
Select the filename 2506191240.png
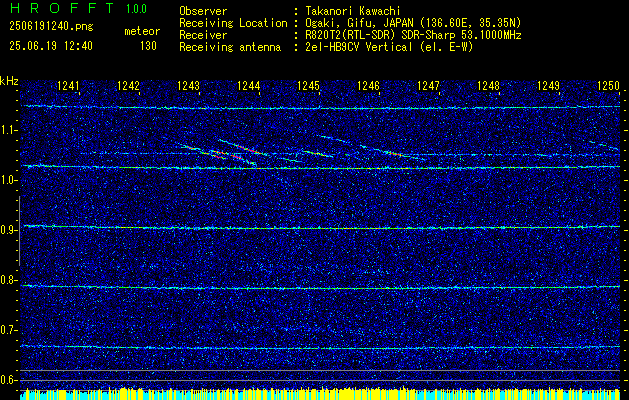pos(51,27)
